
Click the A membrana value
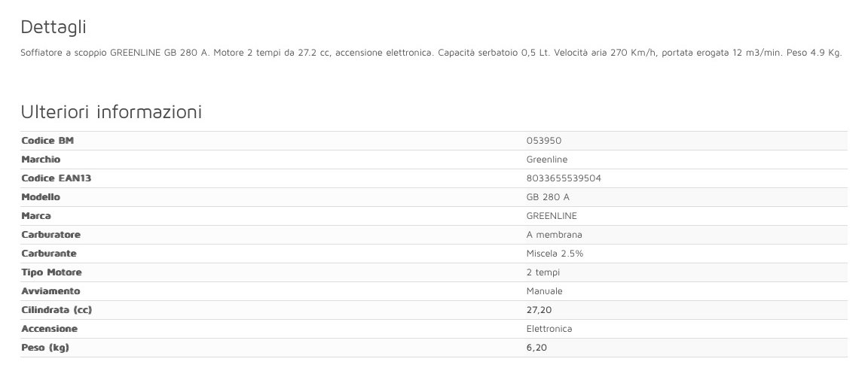pos(554,235)
